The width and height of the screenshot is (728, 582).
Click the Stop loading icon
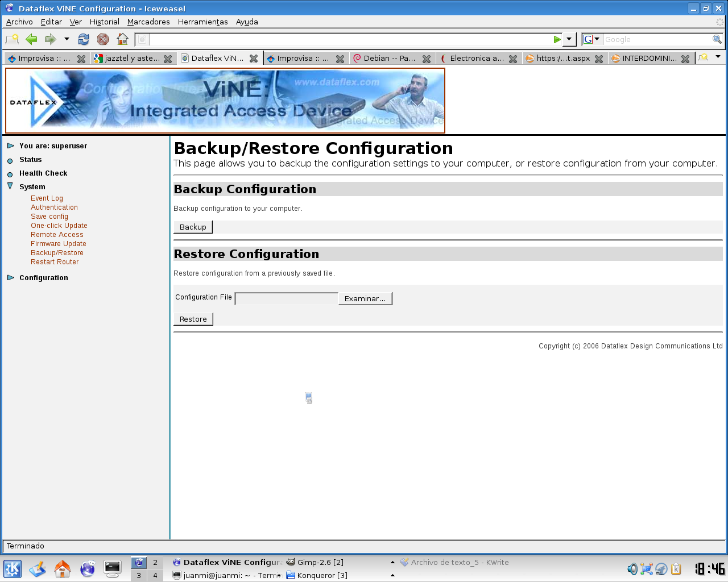tap(103, 39)
